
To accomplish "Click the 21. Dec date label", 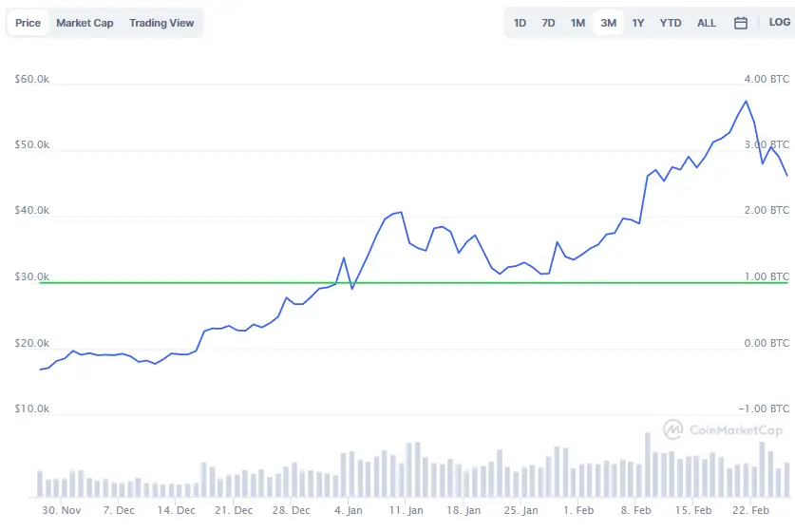I will pos(234,511).
